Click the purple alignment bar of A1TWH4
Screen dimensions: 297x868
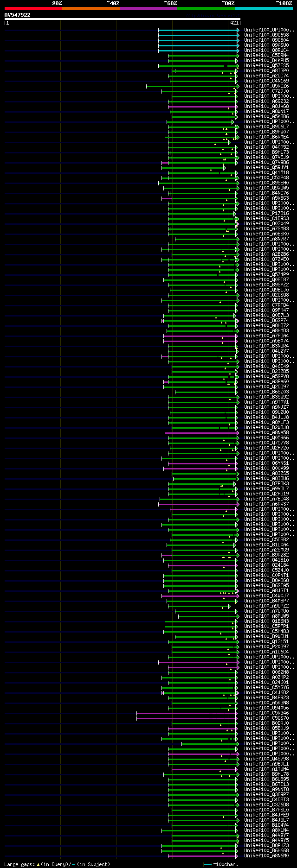pos(205,769)
